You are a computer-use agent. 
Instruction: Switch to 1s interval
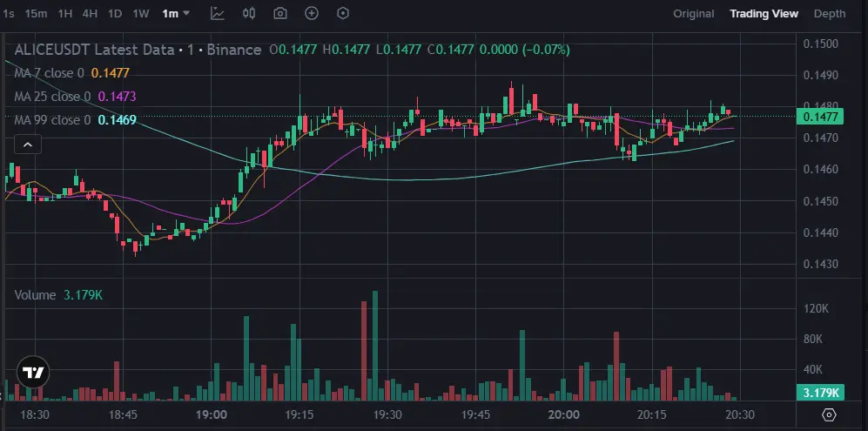(x=9, y=14)
